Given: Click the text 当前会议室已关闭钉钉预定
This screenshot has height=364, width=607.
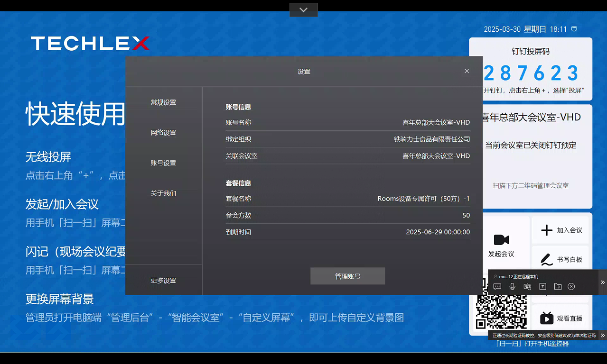Looking at the screenshot, I should [531, 145].
